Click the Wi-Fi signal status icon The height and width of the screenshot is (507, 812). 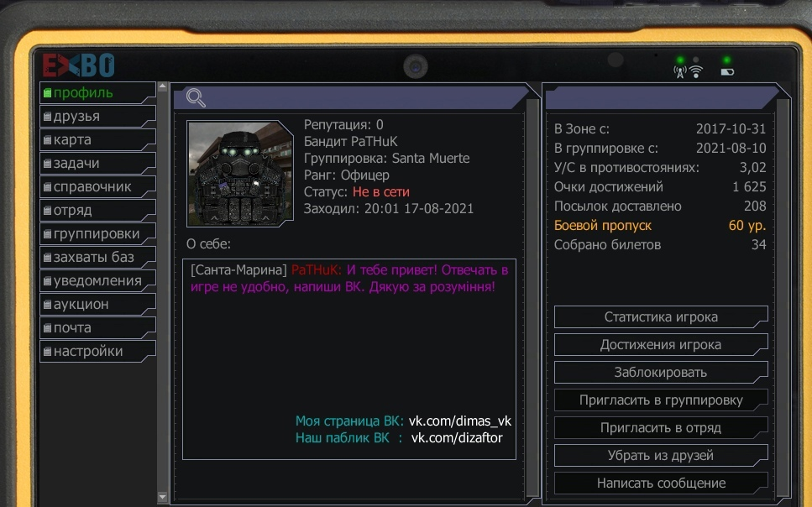[x=696, y=72]
